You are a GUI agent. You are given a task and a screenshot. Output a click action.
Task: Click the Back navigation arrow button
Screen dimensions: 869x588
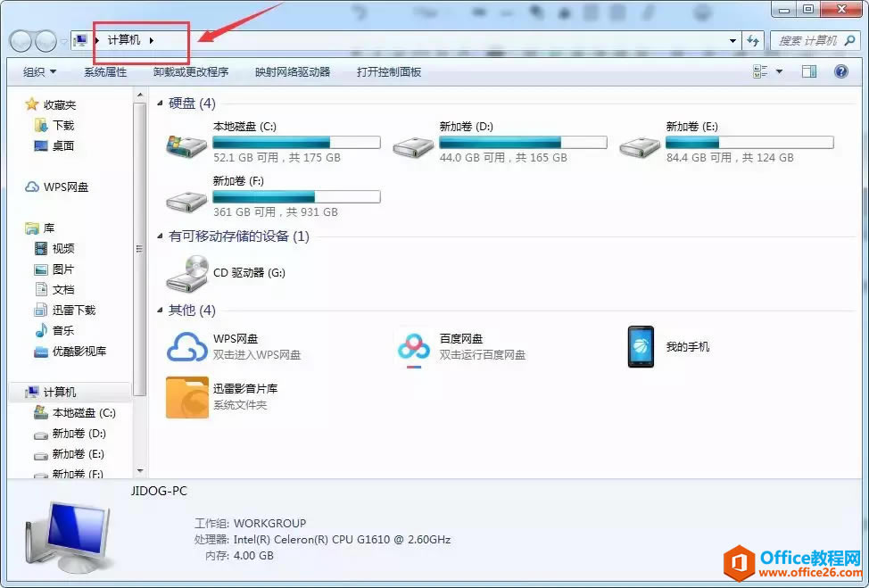(21, 40)
